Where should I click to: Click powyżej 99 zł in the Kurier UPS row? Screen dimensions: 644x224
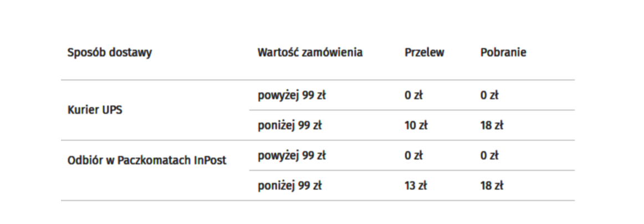point(292,95)
